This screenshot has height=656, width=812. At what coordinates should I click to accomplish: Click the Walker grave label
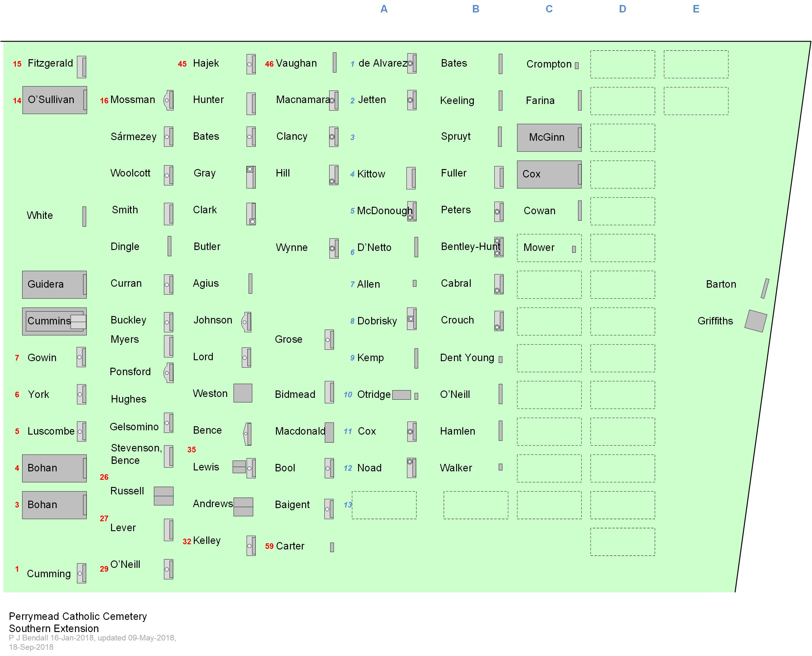pos(456,468)
